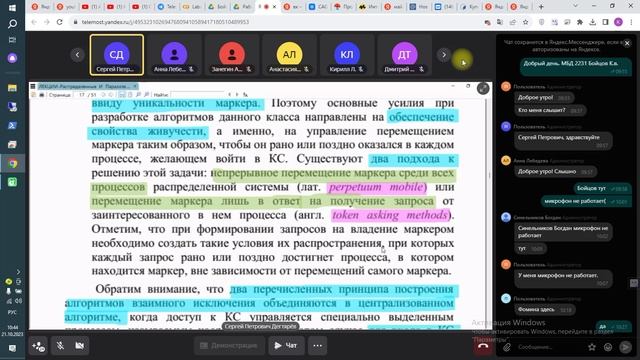The width and height of the screenshot is (640, 360).
Task: Toggle the disabled camera button
Action: (x=80, y=346)
